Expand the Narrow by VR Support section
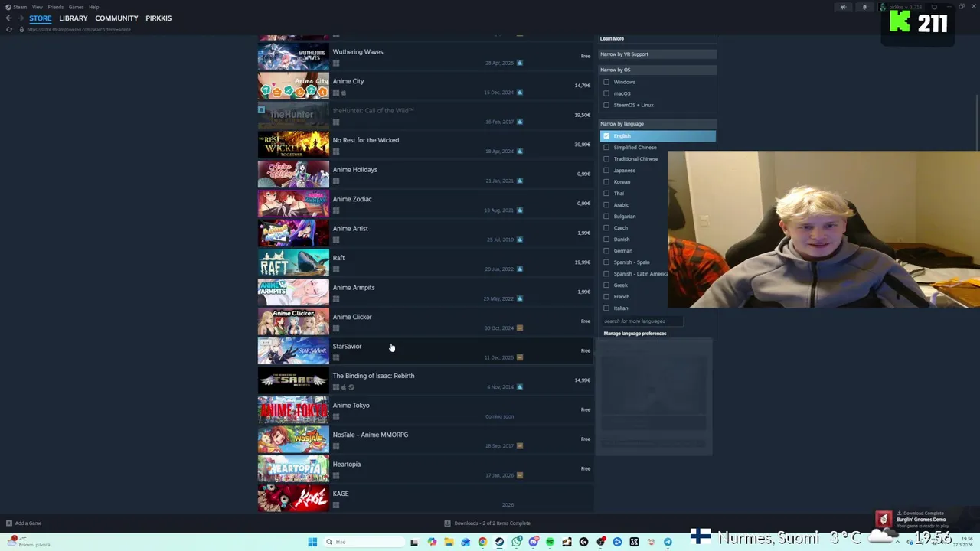980x551 pixels. [657, 54]
